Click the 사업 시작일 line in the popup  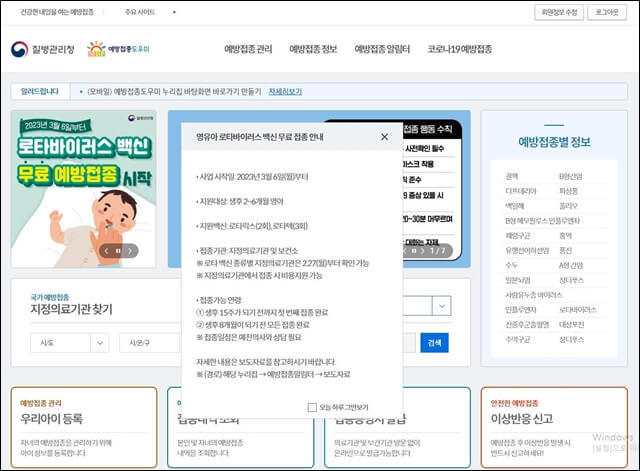click(x=252, y=177)
